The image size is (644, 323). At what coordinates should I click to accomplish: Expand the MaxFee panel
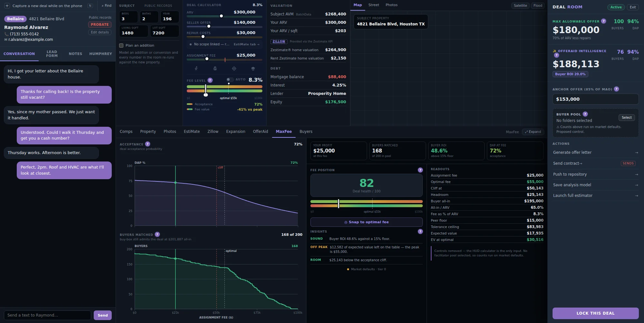tap(533, 132)
